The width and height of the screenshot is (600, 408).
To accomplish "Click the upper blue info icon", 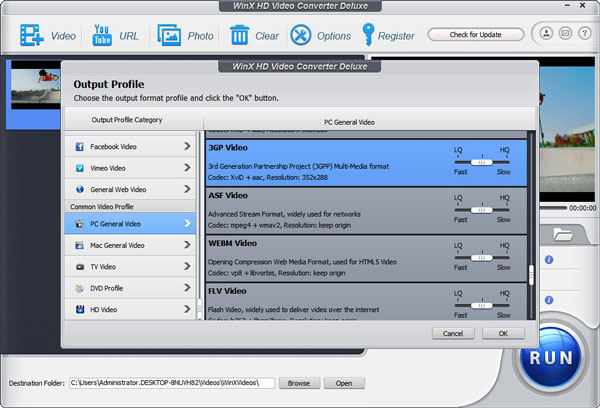I will point(549,260).
